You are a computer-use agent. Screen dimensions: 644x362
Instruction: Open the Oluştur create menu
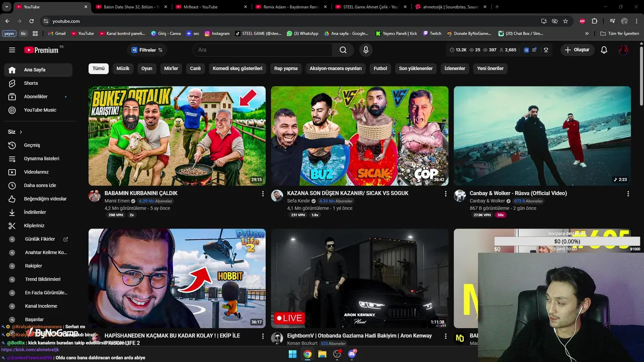coord(577,50)
